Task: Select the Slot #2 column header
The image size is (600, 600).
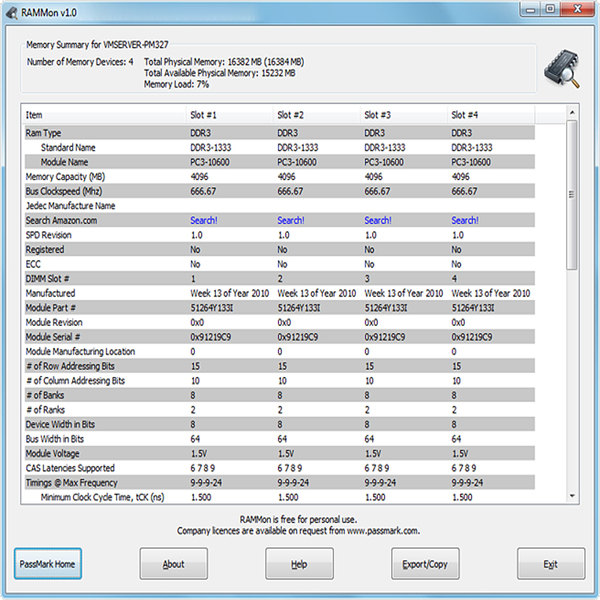Action: 317,115
